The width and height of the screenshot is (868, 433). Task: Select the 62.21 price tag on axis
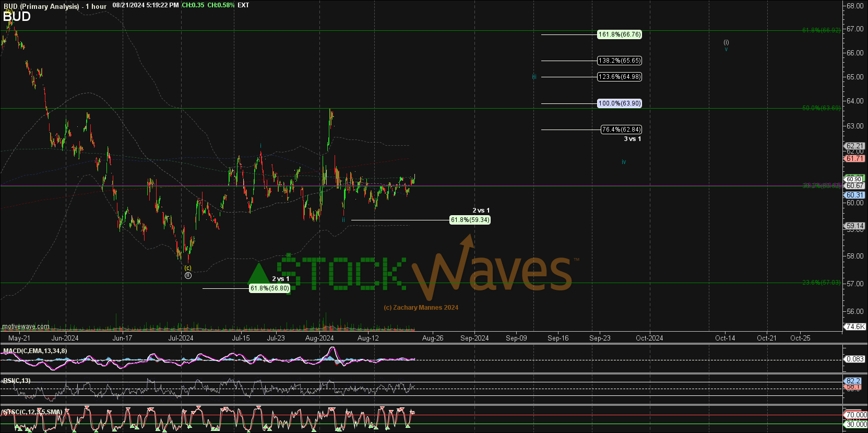click(855, 146)
